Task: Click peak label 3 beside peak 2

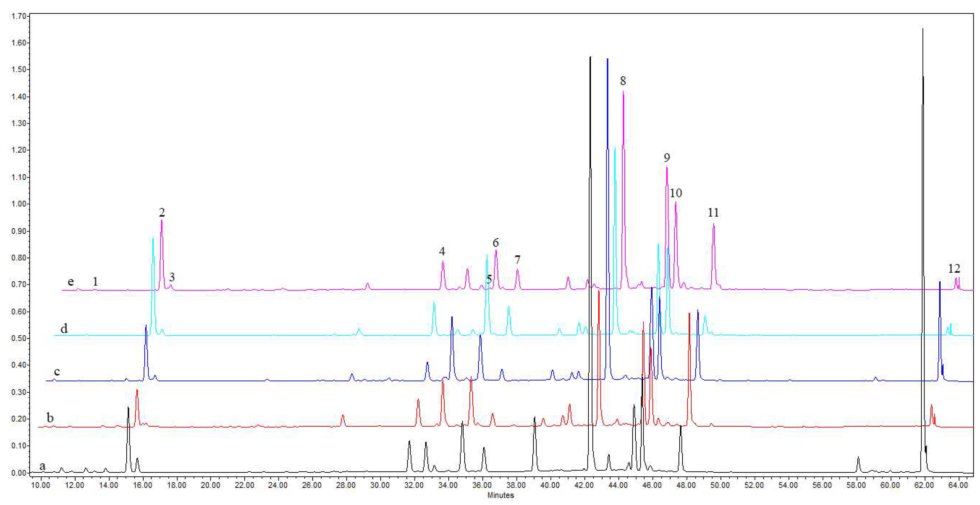Action: point(172,277)
